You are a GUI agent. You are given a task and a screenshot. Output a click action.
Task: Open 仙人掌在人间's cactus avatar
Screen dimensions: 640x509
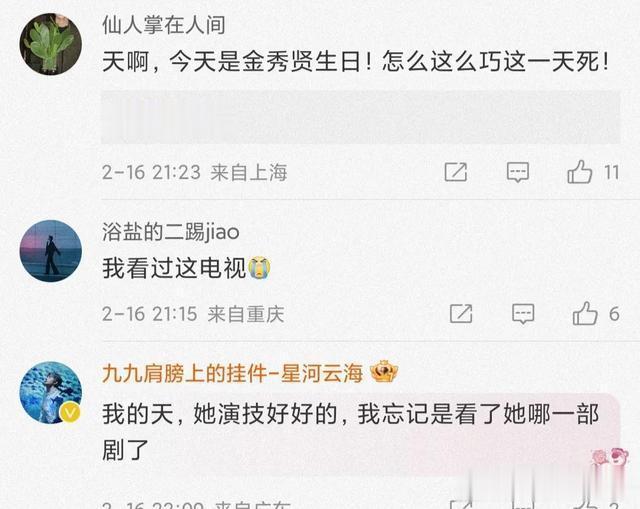(x=51, y=44)
